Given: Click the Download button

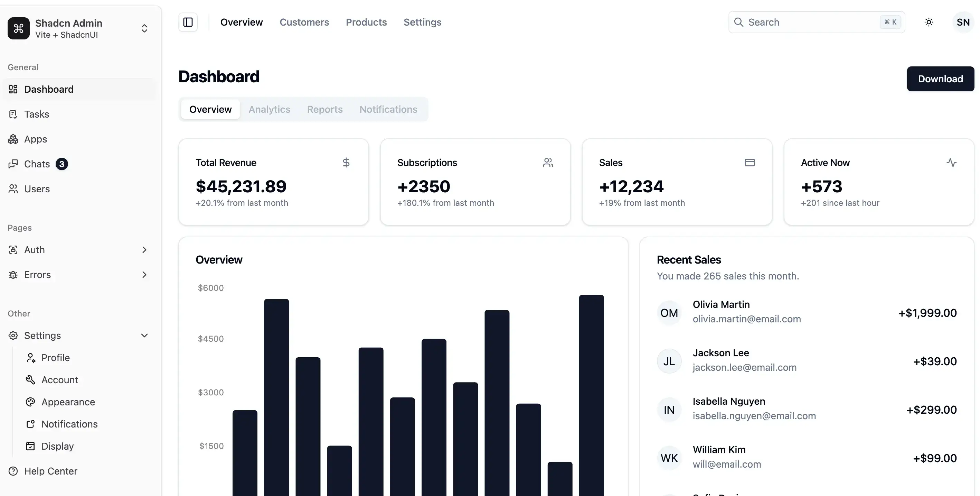Looking at the screenshot, I should click(941, 79).
